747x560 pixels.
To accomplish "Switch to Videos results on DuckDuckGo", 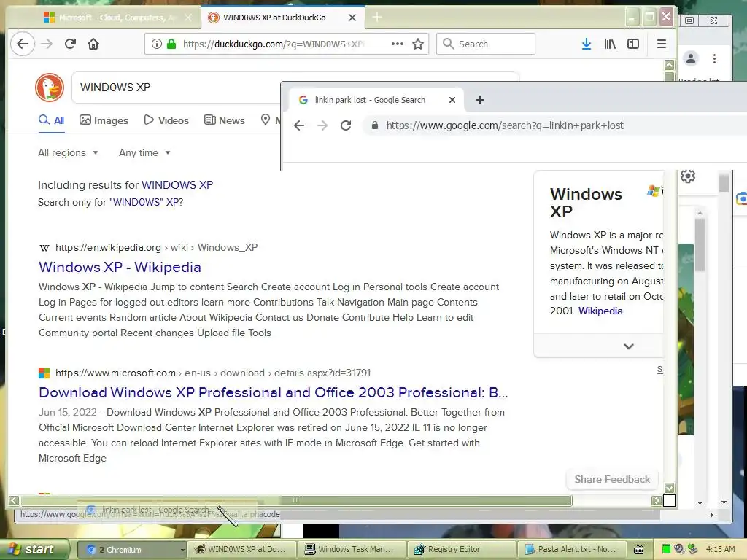I will point(166,120).
